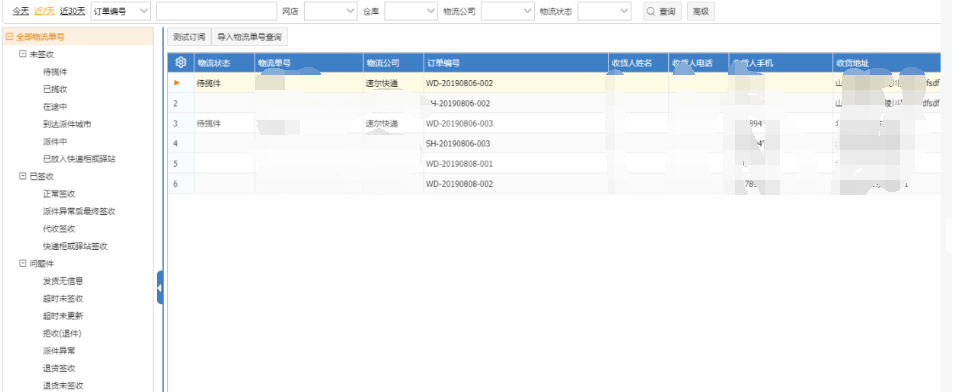Select 到达派件城市 in the tree
Screen dimensions: 955x392
67,124
